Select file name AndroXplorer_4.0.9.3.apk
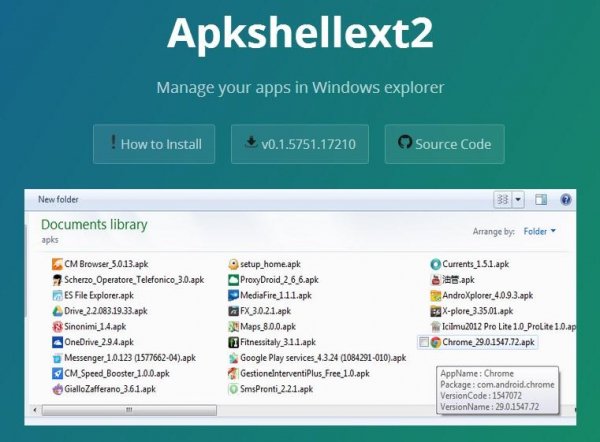Viewport: 600px width, 442px height. [488, 295]
